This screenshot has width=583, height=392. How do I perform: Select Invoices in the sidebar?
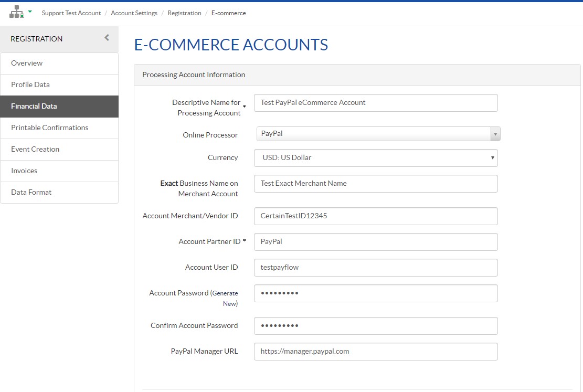tap(59, 171)
